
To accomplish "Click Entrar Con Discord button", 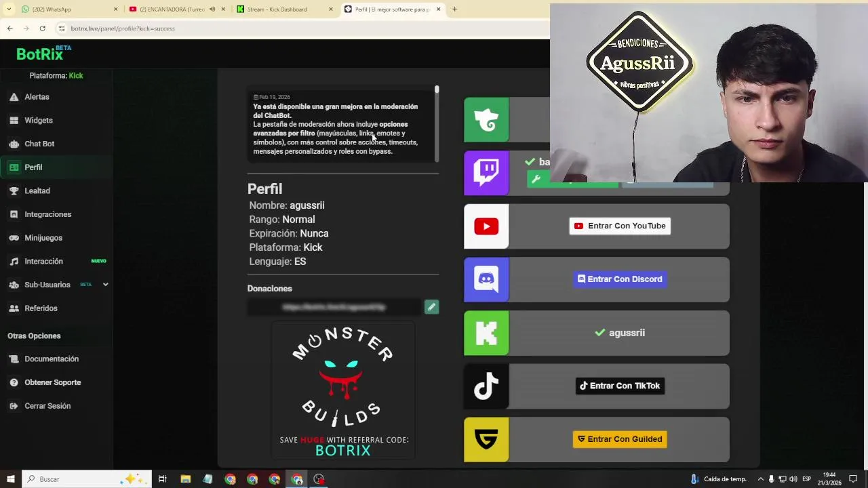I will click(x=620, y=279).
